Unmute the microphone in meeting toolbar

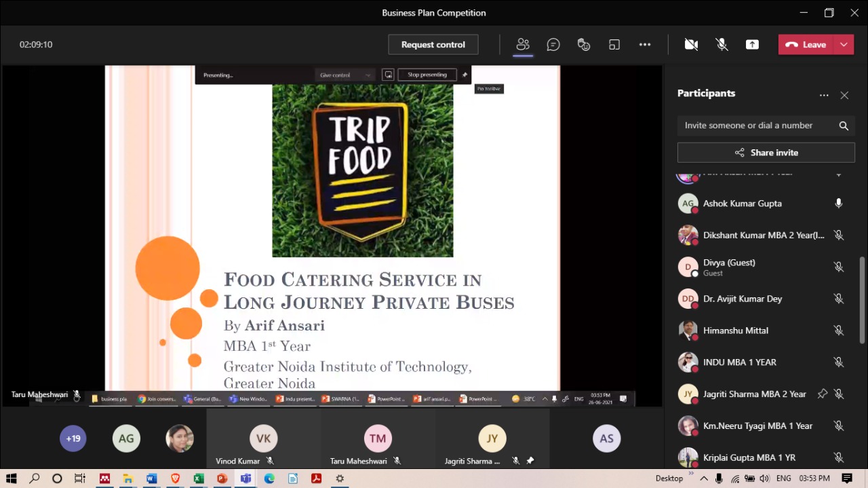[x=722, y=45]
